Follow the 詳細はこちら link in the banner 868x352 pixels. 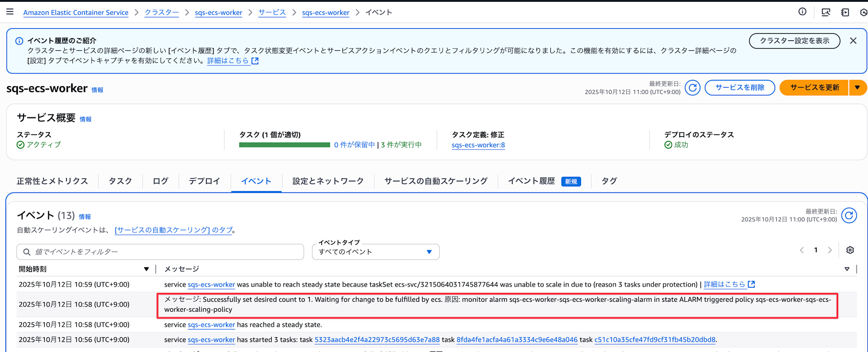(233, 61)
